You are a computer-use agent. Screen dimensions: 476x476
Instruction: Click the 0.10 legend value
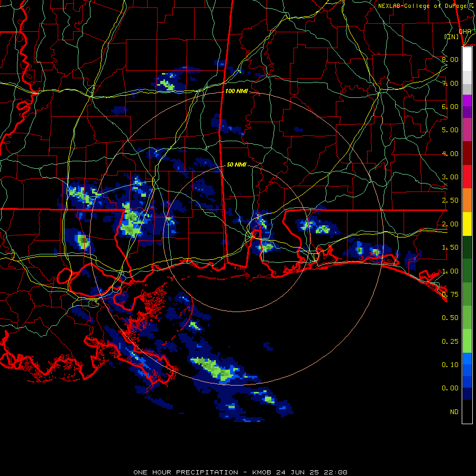tap(450, 365)
